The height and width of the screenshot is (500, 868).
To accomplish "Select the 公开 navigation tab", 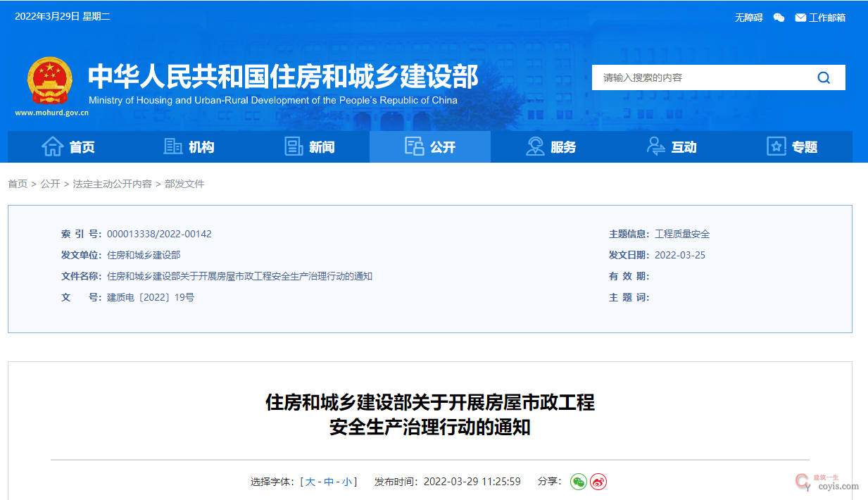I will 430,146.
